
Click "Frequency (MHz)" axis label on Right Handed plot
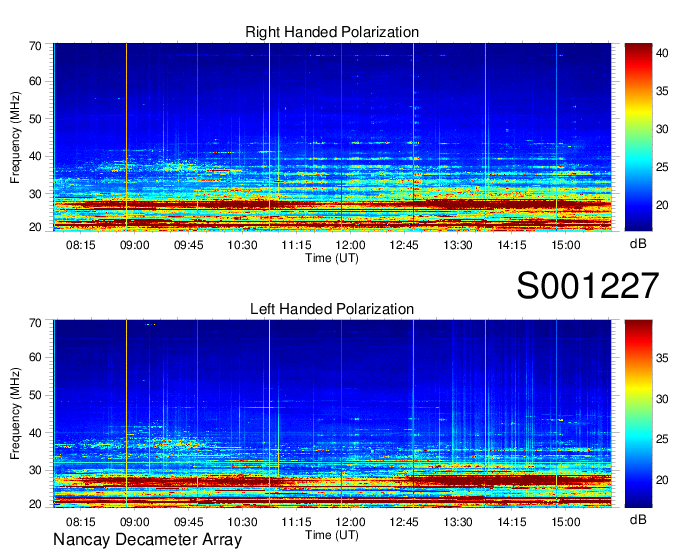(x=15, y=137)
